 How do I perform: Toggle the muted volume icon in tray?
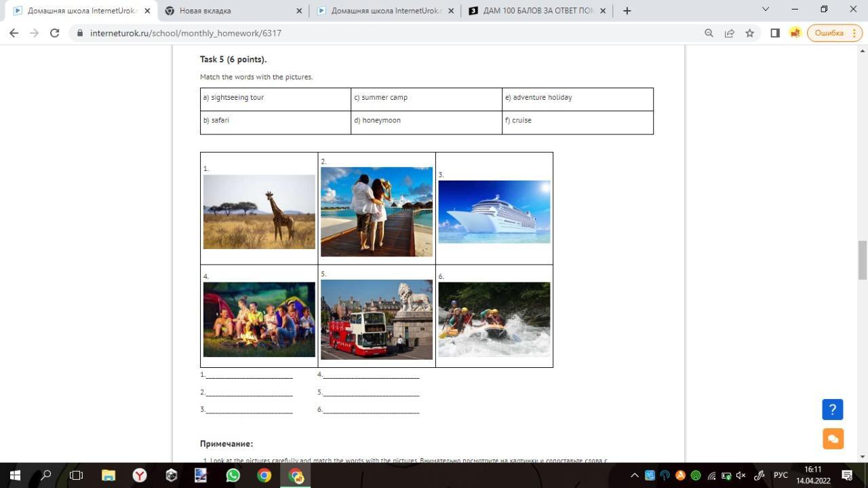click(x=741, y=475)
